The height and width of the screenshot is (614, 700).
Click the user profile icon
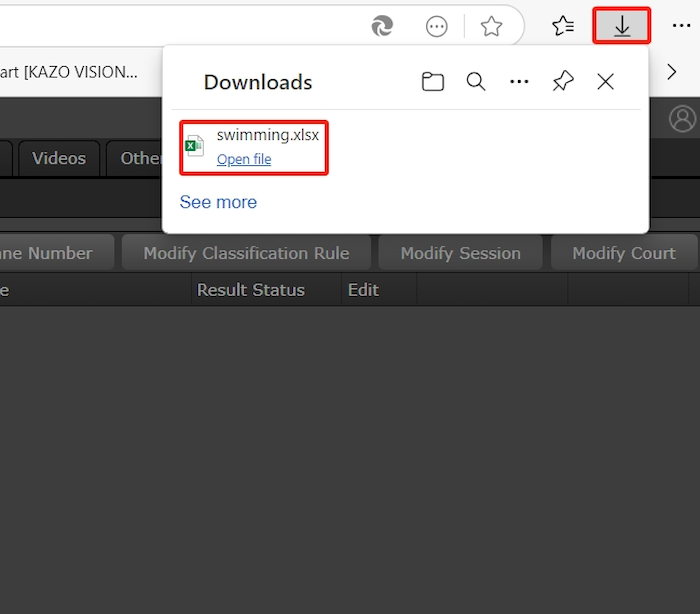pos(682,119)
